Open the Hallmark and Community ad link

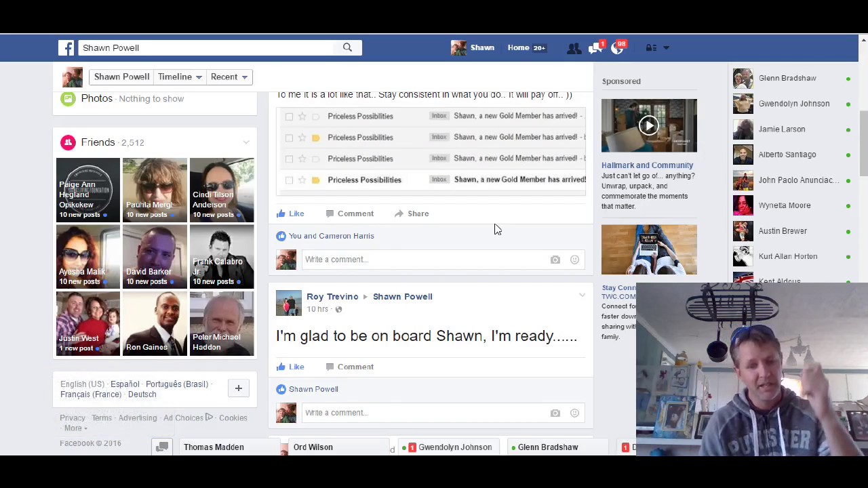pos(647,165)
